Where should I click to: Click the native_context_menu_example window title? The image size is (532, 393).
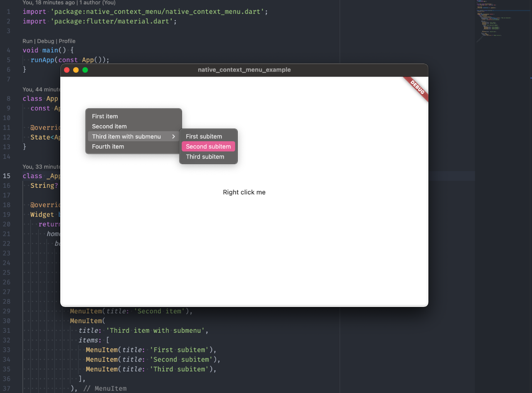pos(244,70)
